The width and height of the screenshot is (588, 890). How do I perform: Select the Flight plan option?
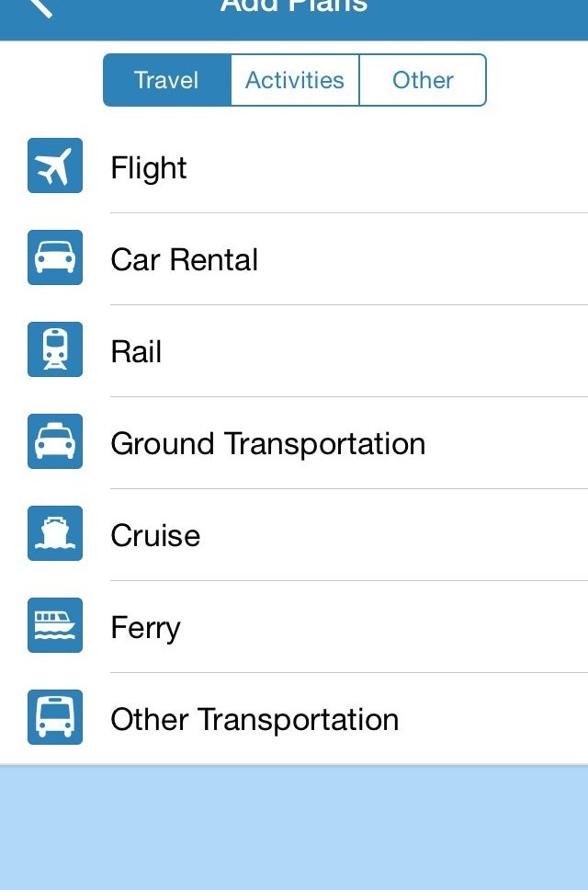coord(149,167)
